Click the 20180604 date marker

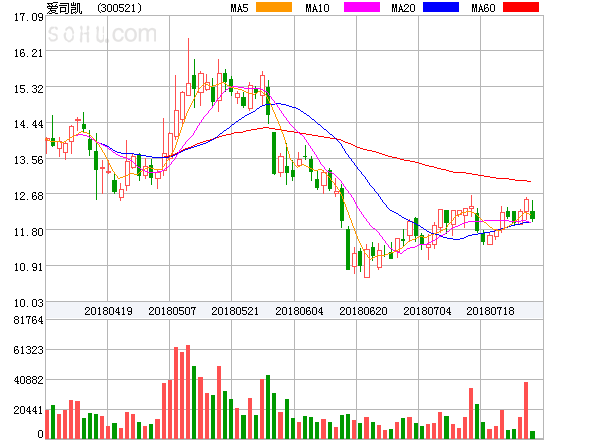pos(299,311)
